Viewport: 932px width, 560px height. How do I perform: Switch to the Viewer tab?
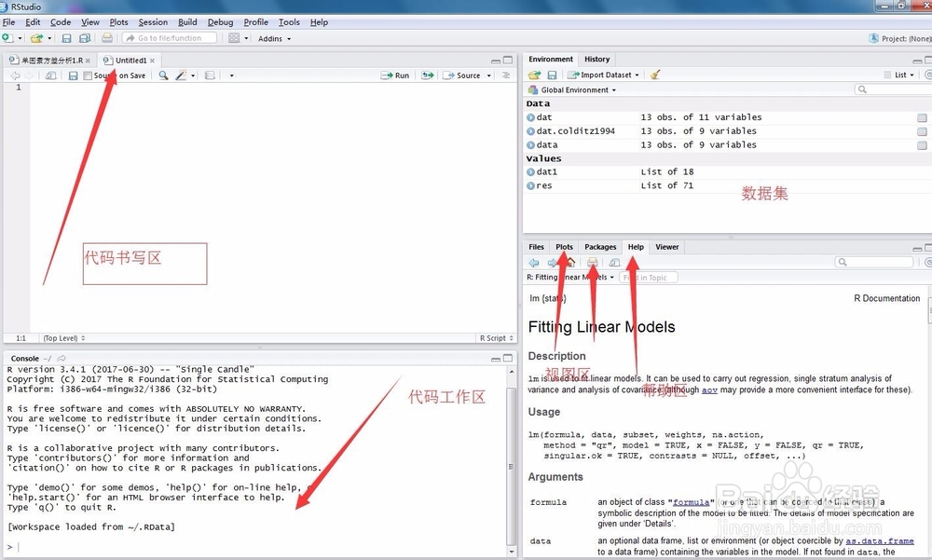click(x=667, y=247)
